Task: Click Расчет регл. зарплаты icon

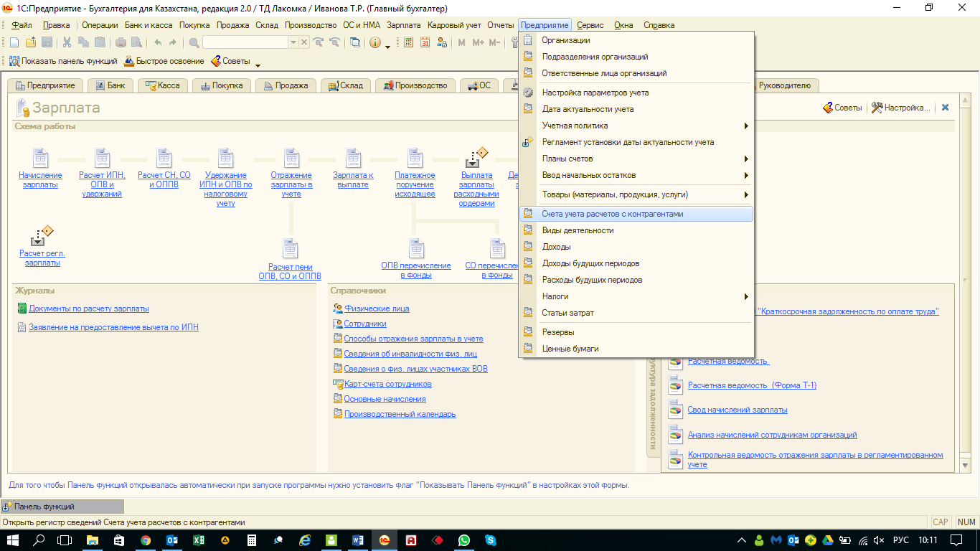Action: [x=42, y=236]
